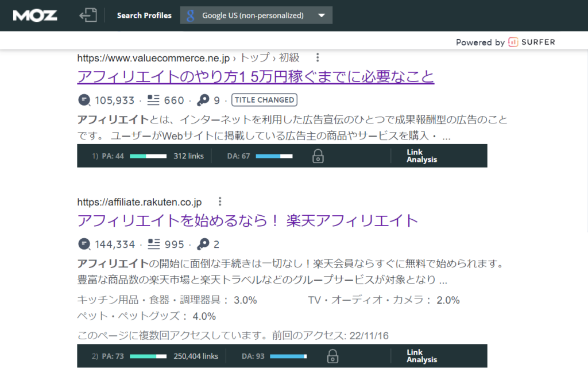Open the Powered by SURFER link
The height and width of the screenshot is (392, 588).
(x=505, y=42)
